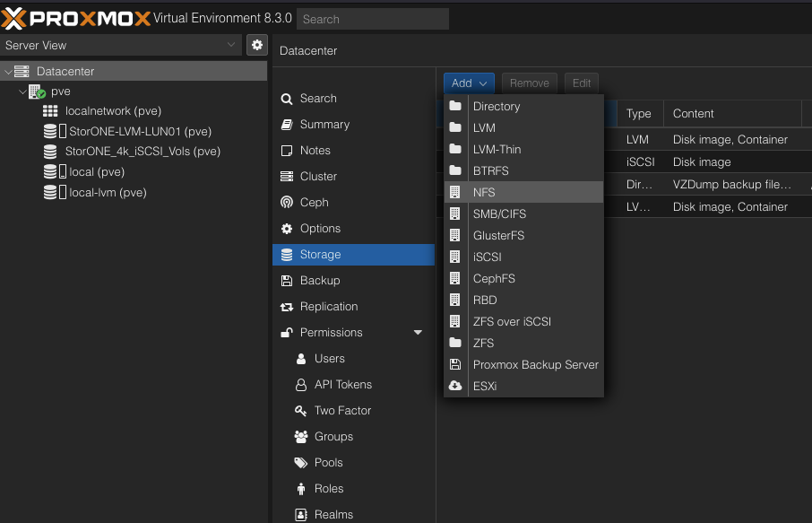Image resolution: width=812 pixels, height=523 pixels.
Task: Click the Options gear icon
Action: pos(287,229)
